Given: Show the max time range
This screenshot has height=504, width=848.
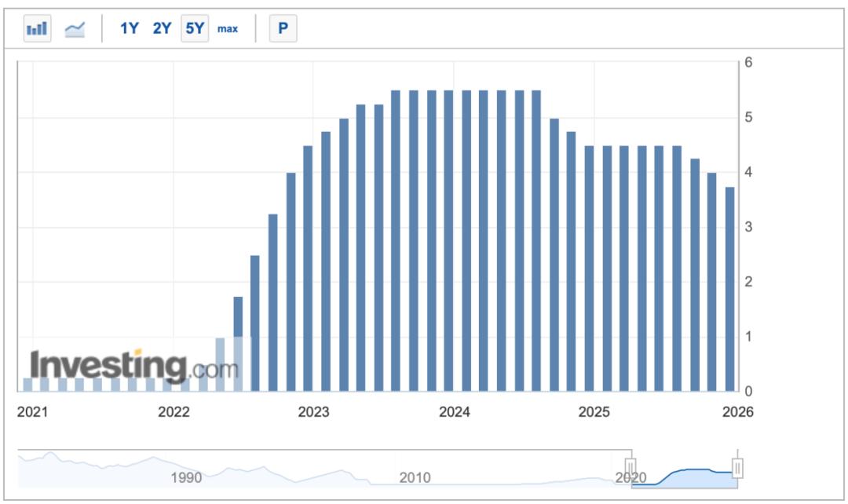Looking at the screenshot, I should [x=228, y=29].
